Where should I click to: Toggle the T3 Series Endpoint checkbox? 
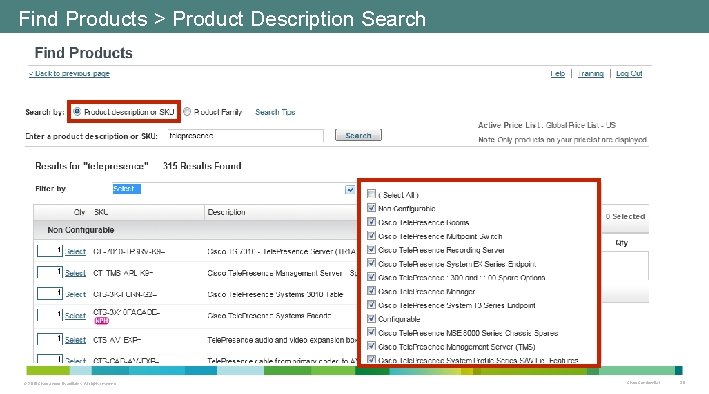tap(371, 304)
